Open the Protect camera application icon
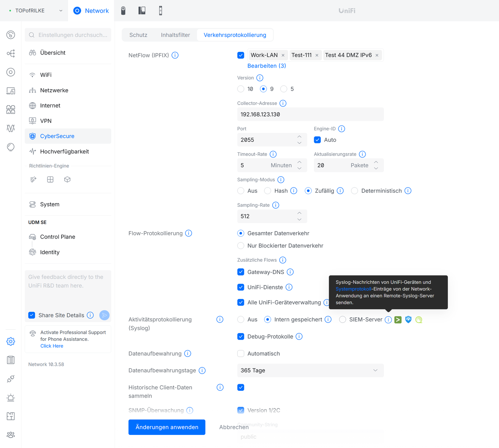 (x=123, y=10)
